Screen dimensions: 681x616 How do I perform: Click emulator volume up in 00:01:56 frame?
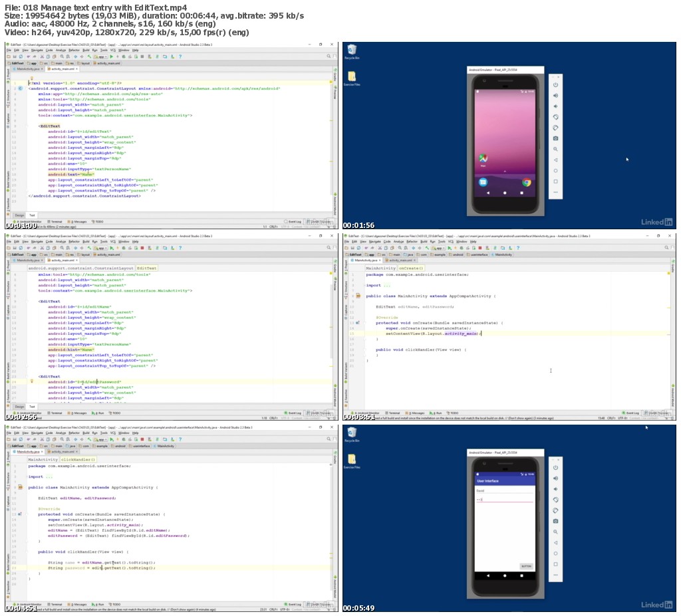tap(555, 96)
